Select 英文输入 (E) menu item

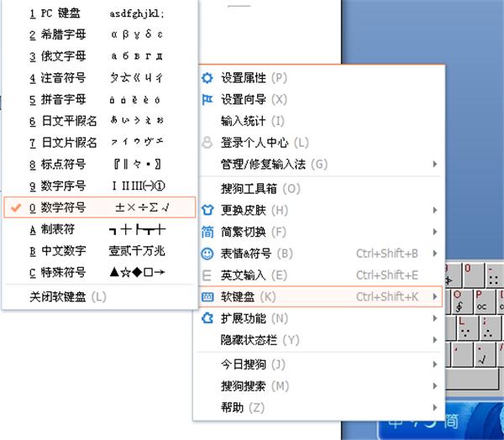(x=320, y=275)
